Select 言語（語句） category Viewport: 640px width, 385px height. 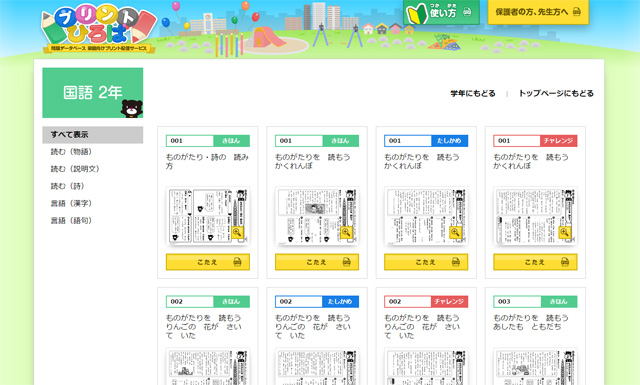[71, 220]
